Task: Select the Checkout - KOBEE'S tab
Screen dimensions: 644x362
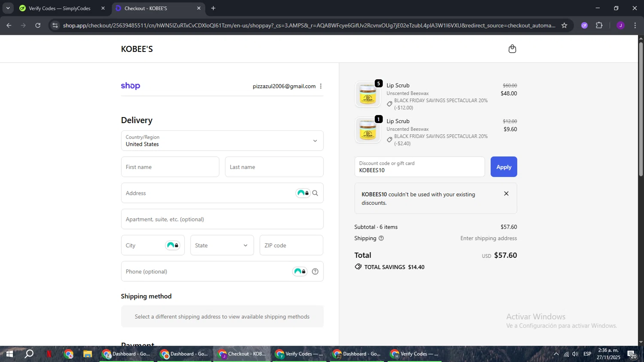Action: (159, 8)
